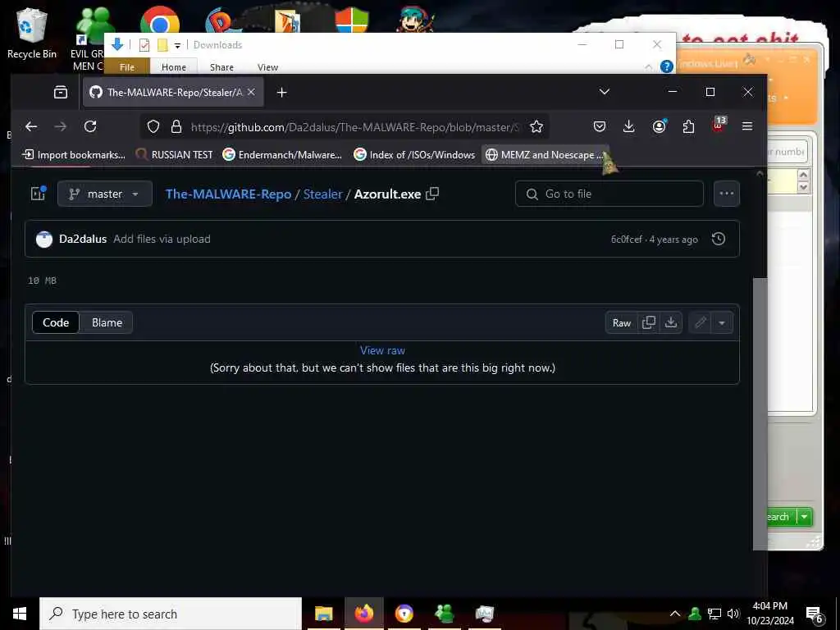Image resolution: width=840 pixels, height=630 pixels.
Task: Click the GitHub page vertical scrollbar
Action: coord(760,413)
